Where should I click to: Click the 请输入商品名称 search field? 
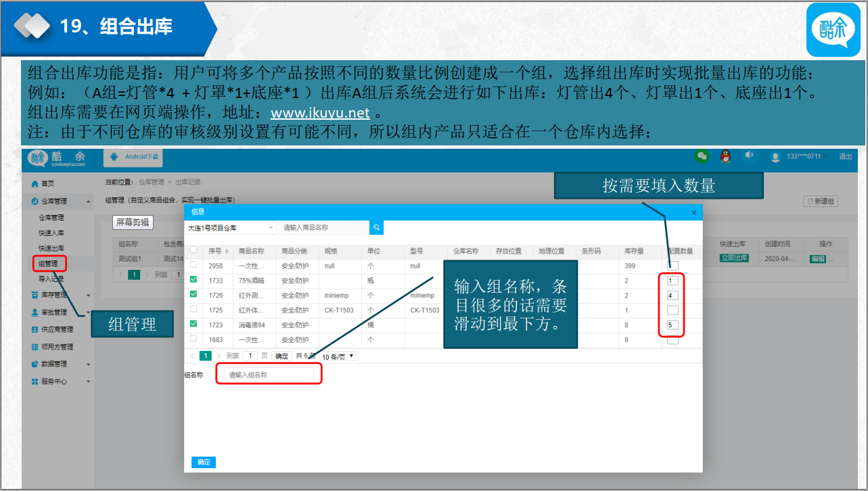coord(324,228)
